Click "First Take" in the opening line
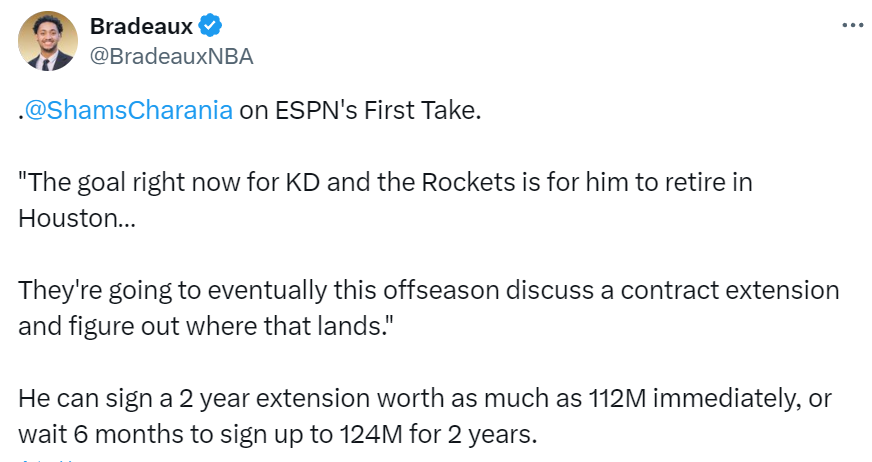This screenshot has width=872, height=462. (x=422, y=110)
